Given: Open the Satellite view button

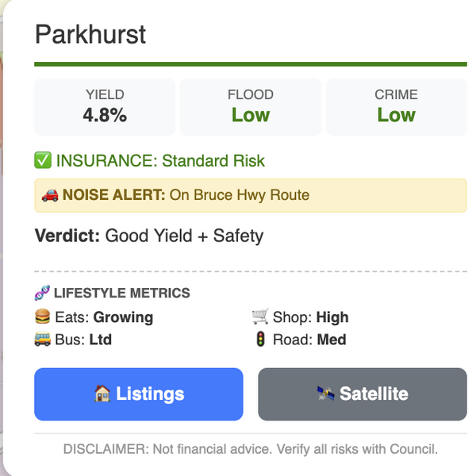Looking at the screenshot, I should coord(363,394).
